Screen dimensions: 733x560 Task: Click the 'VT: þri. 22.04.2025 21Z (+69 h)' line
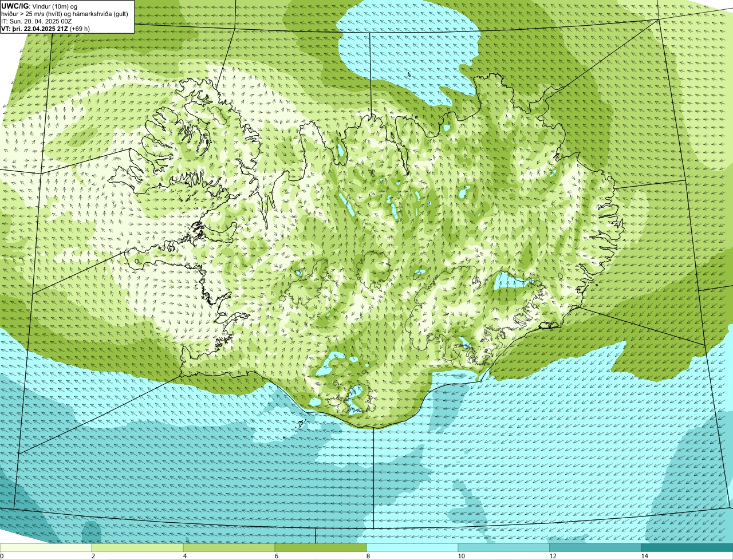pyautogui.click(x=45, y=28)
